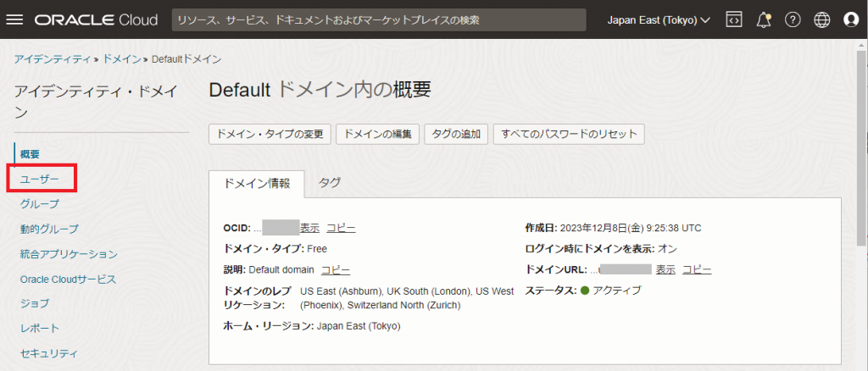868x371 pixels.
Task: Open the user profile avatar menu
Action: tap(851, 19)
